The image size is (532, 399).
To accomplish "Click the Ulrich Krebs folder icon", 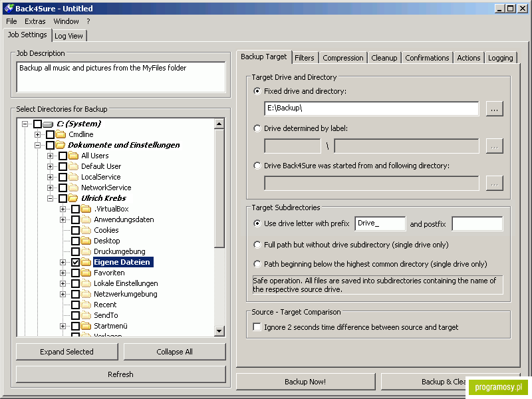I will tap(73, 198).
